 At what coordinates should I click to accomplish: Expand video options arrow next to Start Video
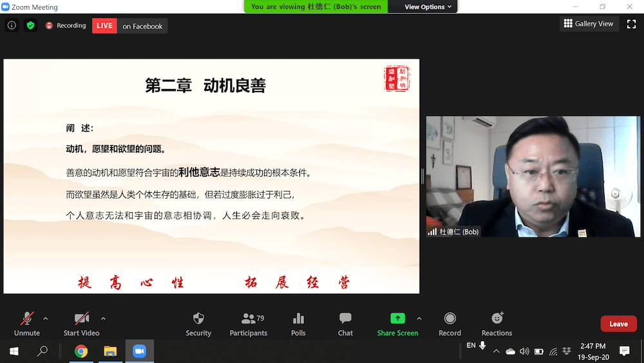(x=103, y=319)
